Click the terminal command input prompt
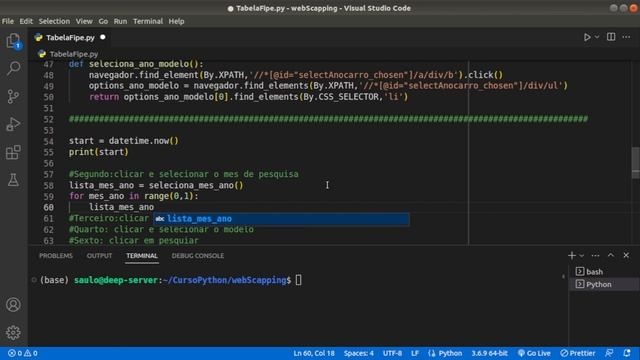Screen dimensions: 640x360 [298, 280]
